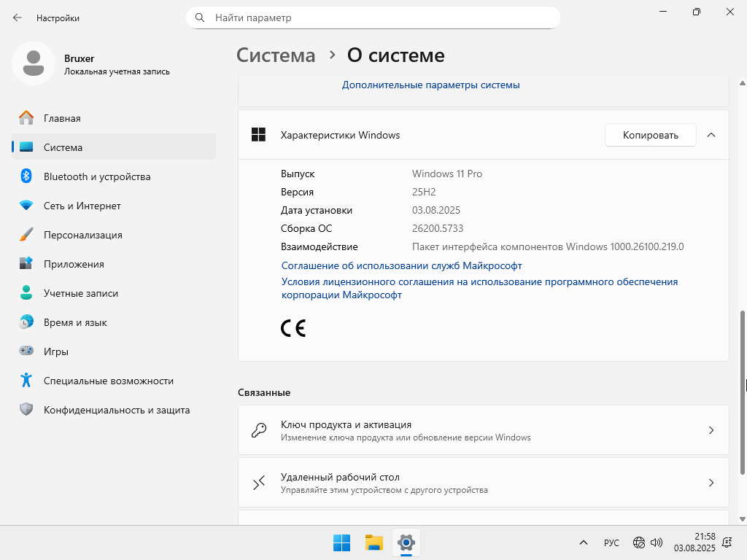747x560 pixels.
Task: Click the Главная house icon
Action: (x=26, y=117)
